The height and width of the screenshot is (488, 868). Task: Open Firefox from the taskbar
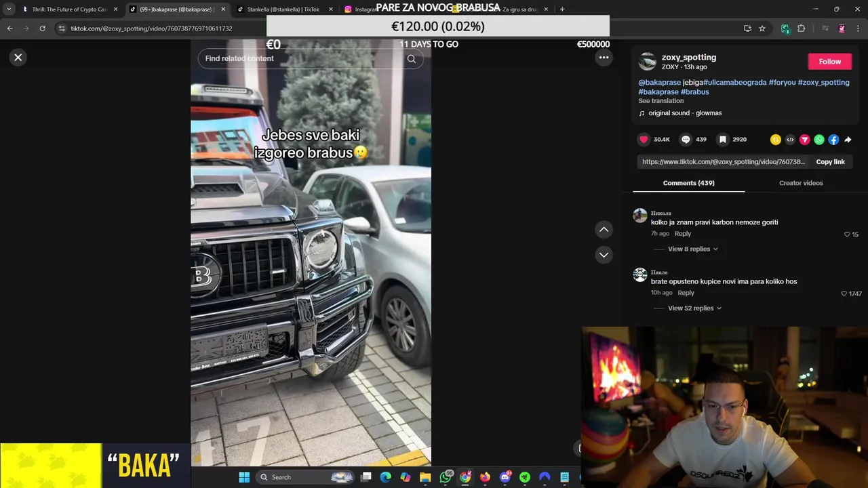click(485, 477)
